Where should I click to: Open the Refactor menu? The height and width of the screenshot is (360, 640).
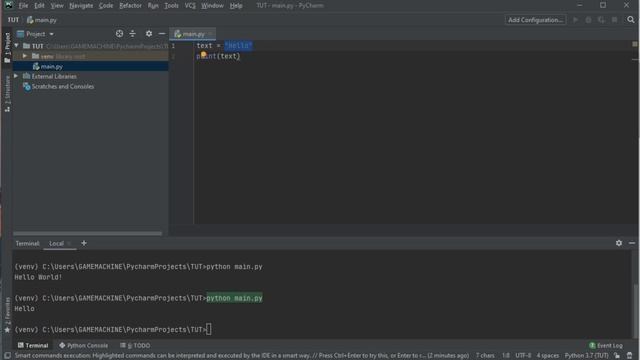[x=130, y=6]
